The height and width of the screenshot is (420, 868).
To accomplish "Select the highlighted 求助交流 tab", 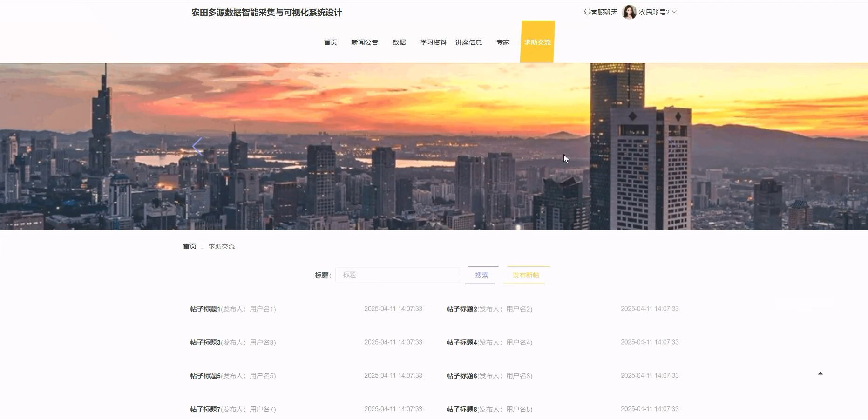I will coord(537,42).
